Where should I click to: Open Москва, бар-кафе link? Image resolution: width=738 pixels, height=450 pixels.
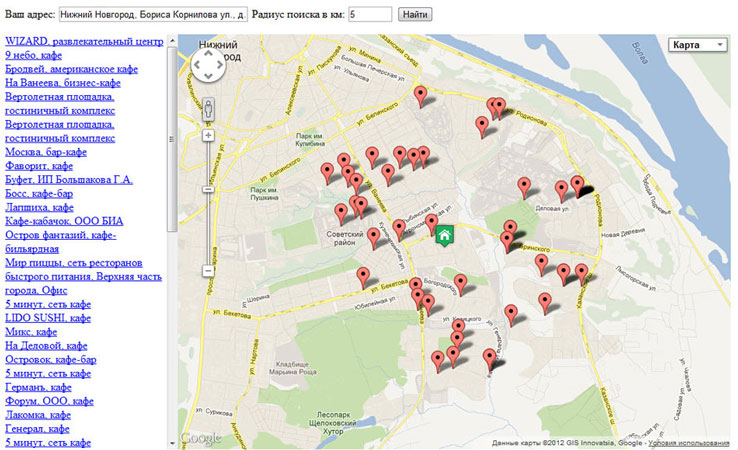46,152
